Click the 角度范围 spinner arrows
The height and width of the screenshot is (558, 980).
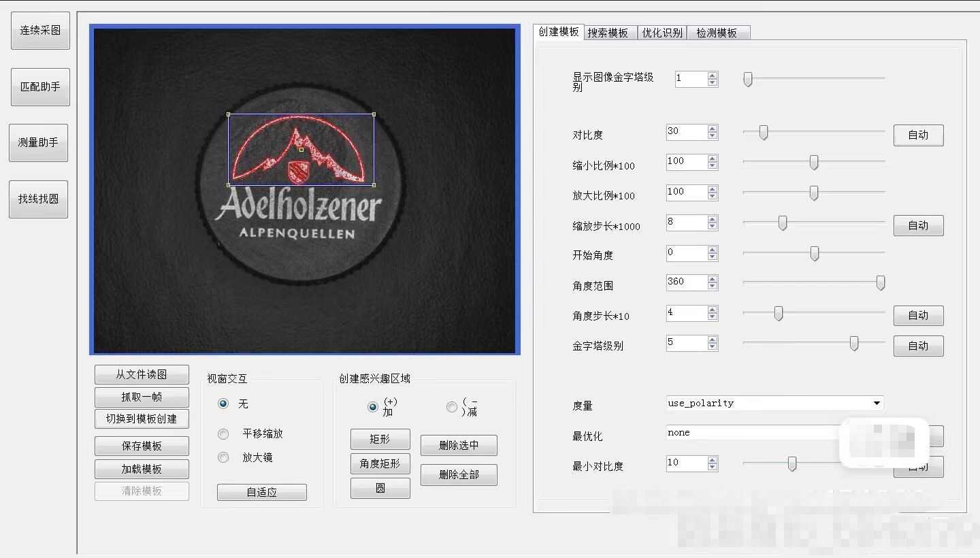pos(713,282)
